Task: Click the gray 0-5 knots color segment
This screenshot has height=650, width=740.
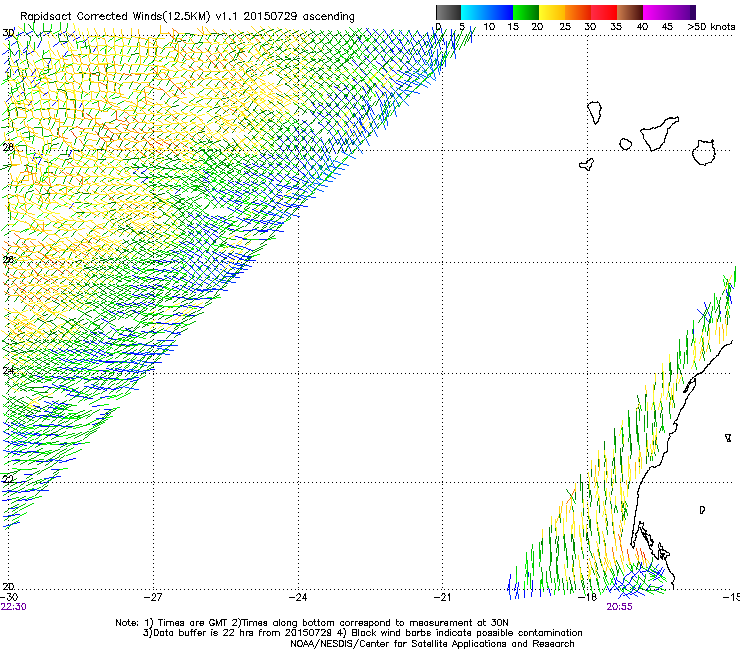Action: point(448,12)
